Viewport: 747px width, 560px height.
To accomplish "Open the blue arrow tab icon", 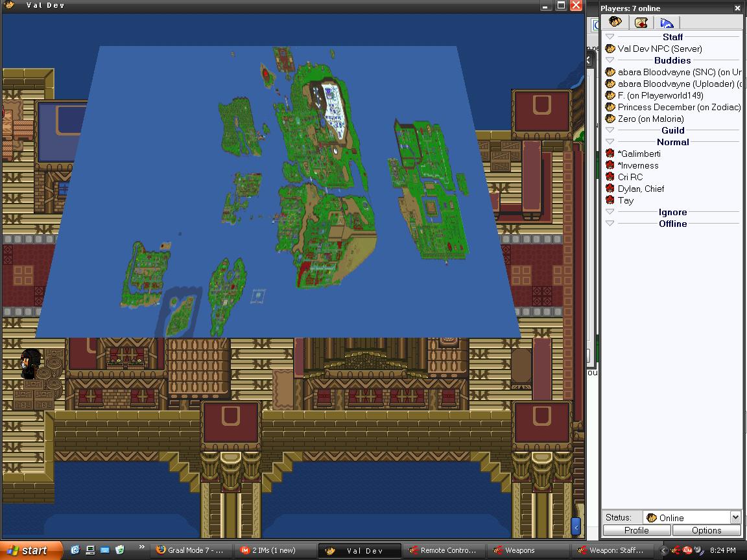I will pos(666,23).
